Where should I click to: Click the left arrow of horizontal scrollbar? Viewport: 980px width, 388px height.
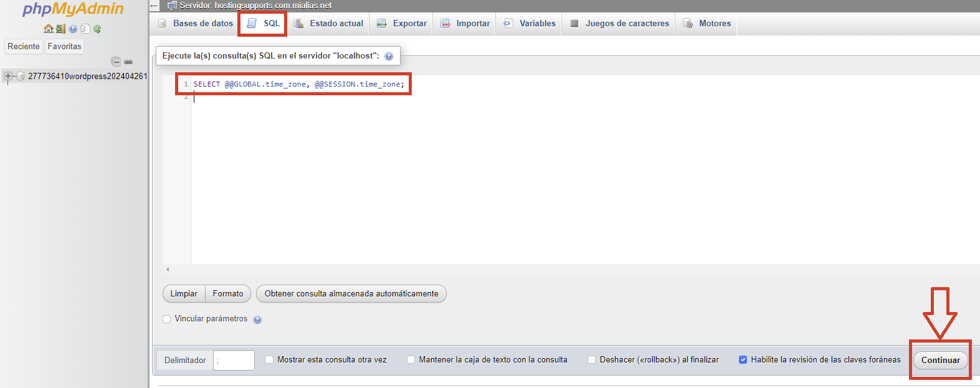click(x=168, y=270)
